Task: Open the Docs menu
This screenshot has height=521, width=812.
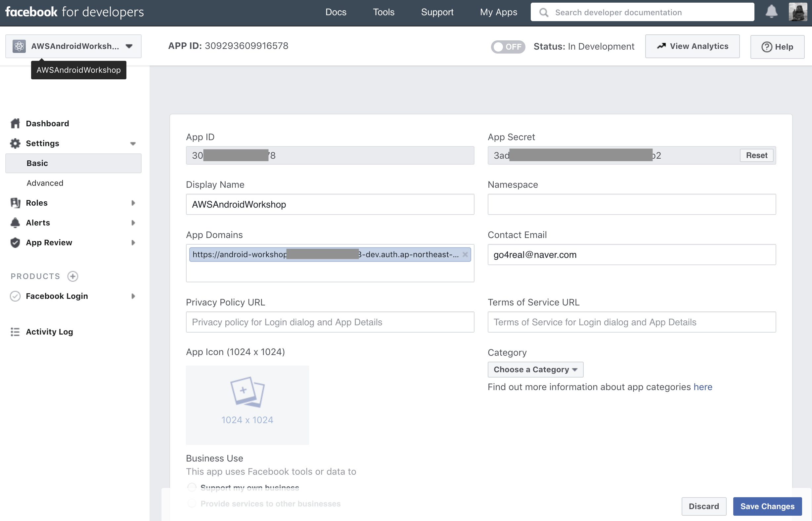Action: click(x=336, y=12)
